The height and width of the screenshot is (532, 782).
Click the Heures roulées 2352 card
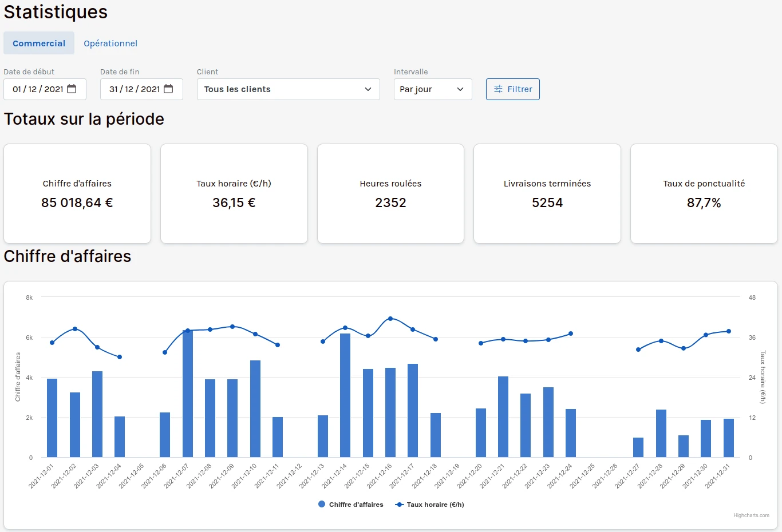pyautogui.click(x=390, y=193)
